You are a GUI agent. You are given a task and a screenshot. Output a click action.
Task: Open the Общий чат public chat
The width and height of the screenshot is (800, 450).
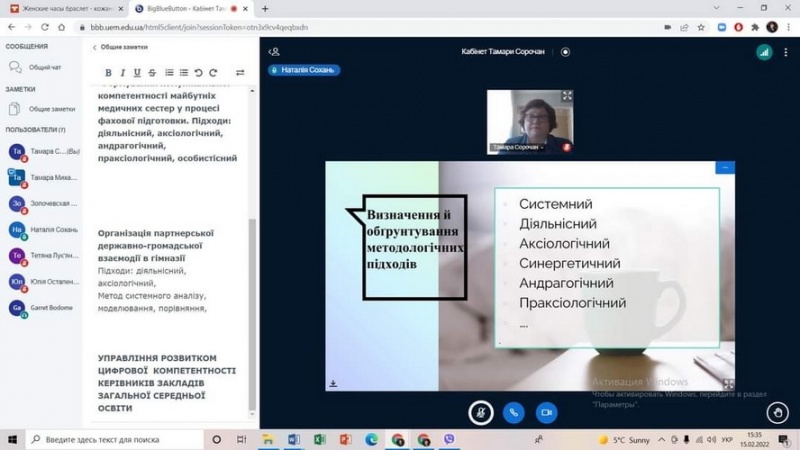click(x=44, y=67)
